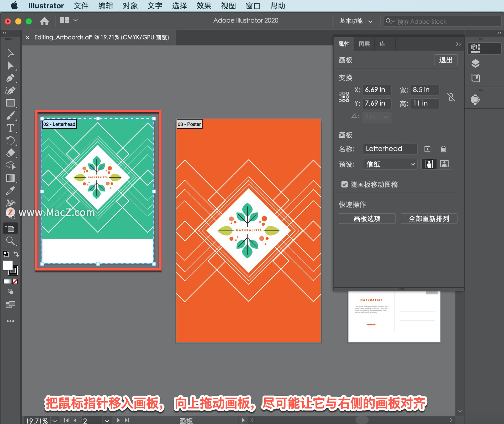
Task: Select the Pen tool
Action: click(10, 78)
